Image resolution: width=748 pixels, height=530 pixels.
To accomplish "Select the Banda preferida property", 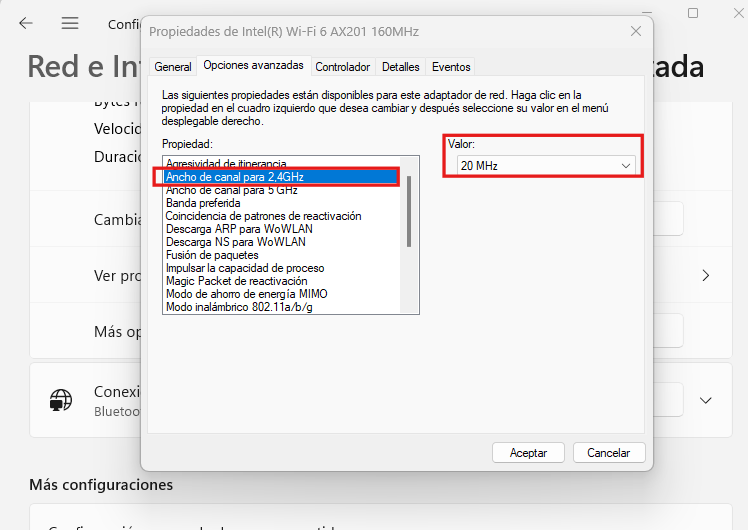I will tap(203, 203).
